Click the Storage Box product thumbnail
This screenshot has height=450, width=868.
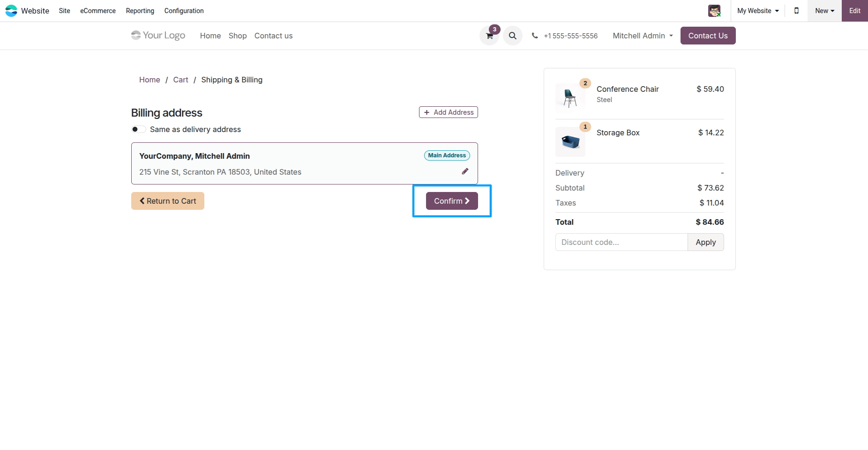pyautogui.click(x=570, y=141)
